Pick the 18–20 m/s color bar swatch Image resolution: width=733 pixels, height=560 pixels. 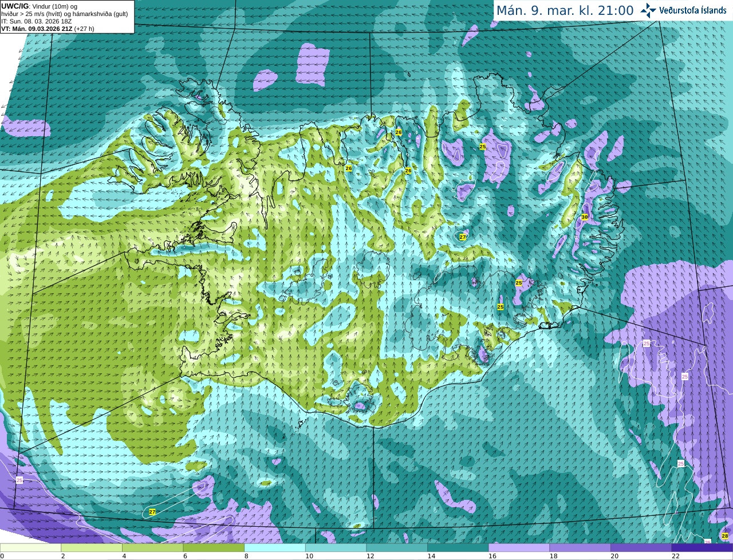pyautogui.click(x=580, y=547)
